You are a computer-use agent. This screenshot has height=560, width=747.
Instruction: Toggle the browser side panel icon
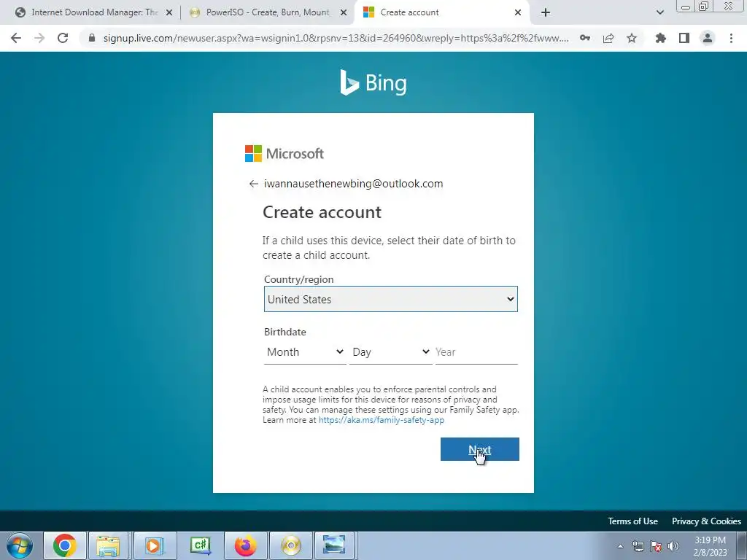pyautogui.click(x=684, y=38)
